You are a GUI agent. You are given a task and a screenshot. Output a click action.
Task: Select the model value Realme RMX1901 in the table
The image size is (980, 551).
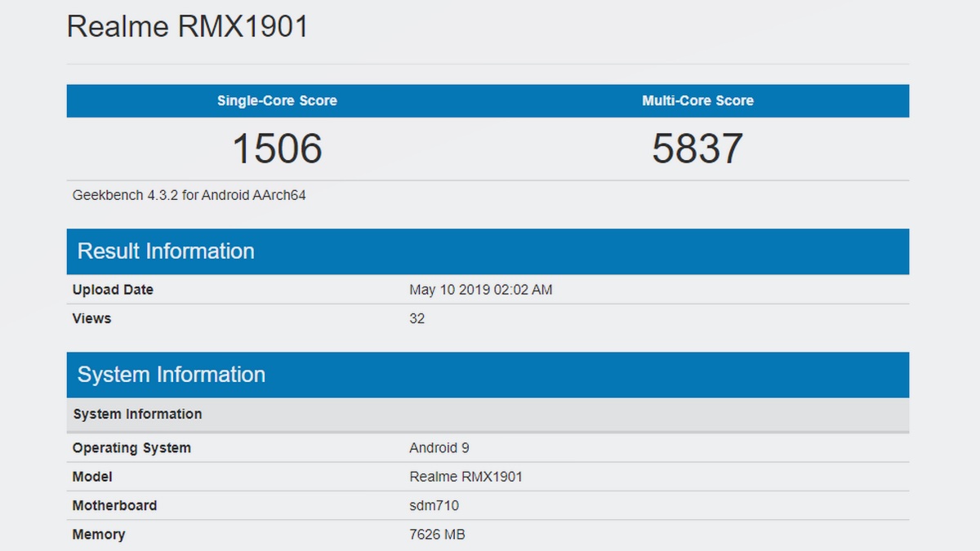click(x=465, y=477)
